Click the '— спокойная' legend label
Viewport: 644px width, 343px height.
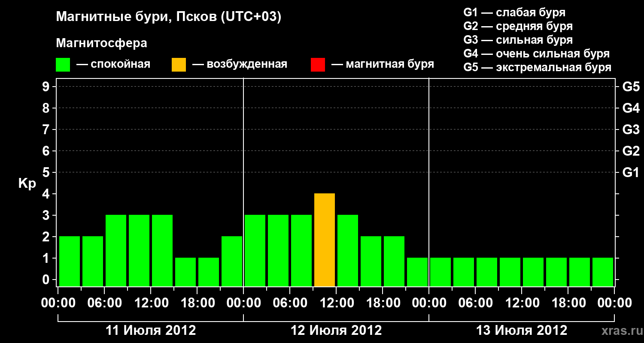[113, 64]
